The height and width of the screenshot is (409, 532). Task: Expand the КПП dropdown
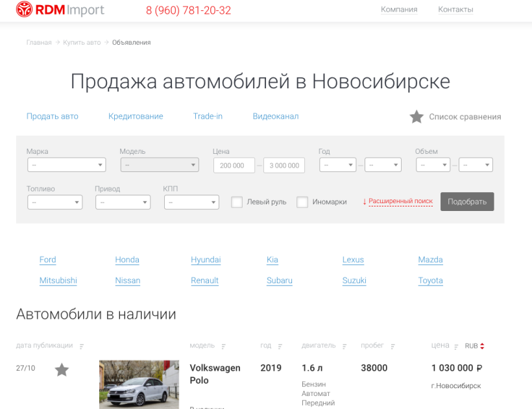pos(191,203)
